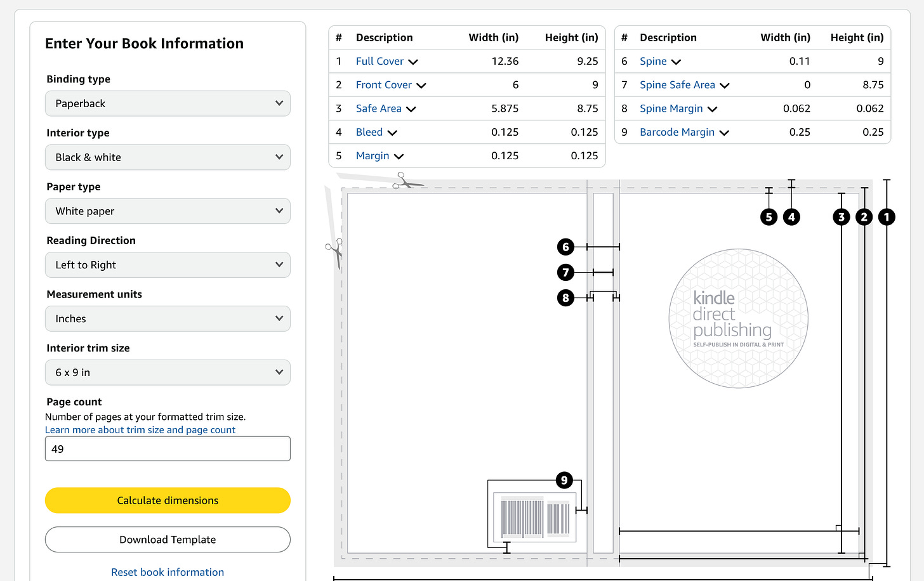Click the number 5 margin marker
The height and width of the screenshot is (581, 924).
coord(769,217)
